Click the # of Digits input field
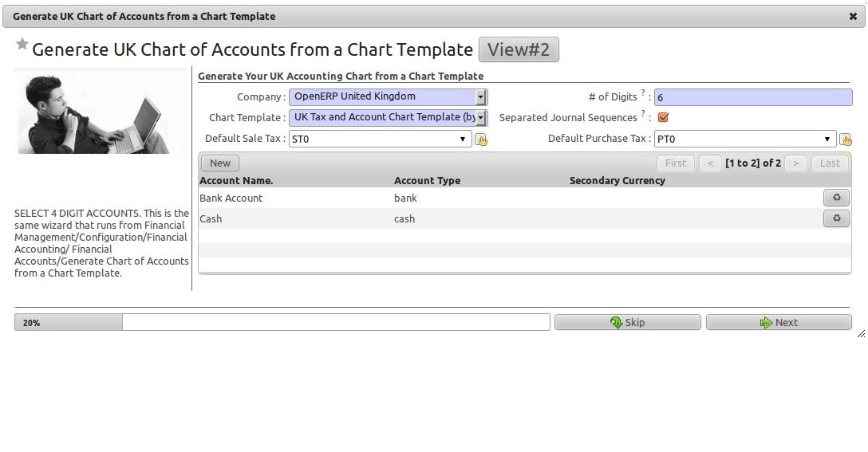 point(752,97)
